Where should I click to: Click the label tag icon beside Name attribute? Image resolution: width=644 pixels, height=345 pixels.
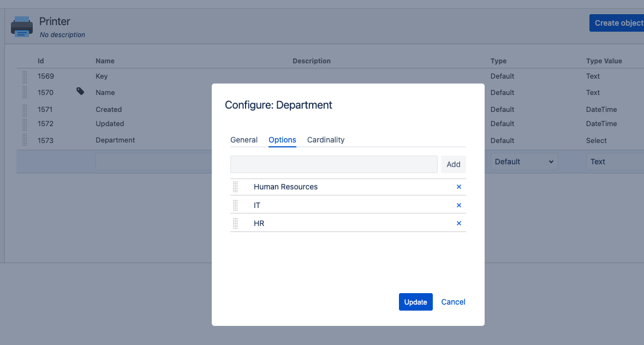pyautogui.click(x=81, y=91)
